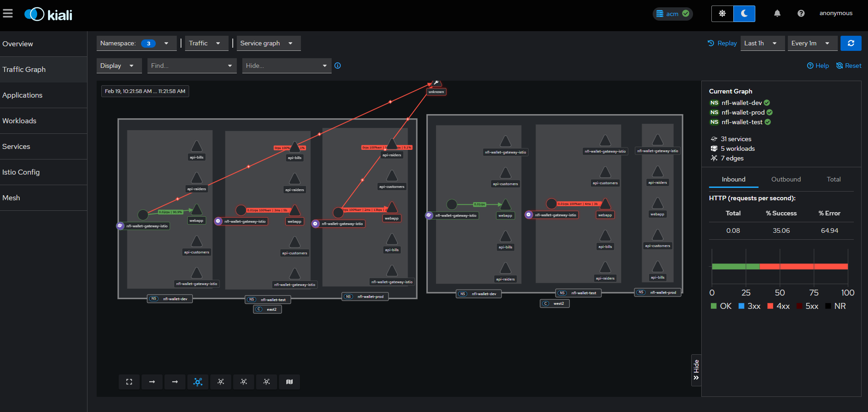Image resolution: width=868 pixels, height=412 pixels.
Task: Go to Istio Config in sidebar
Action: tap(21, 172)
